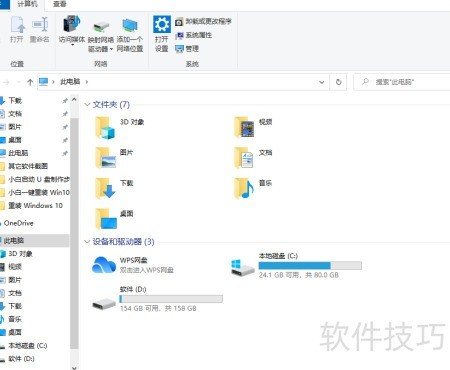
Task: Select the 文档 folder icon
Action: tap(244, 158)
